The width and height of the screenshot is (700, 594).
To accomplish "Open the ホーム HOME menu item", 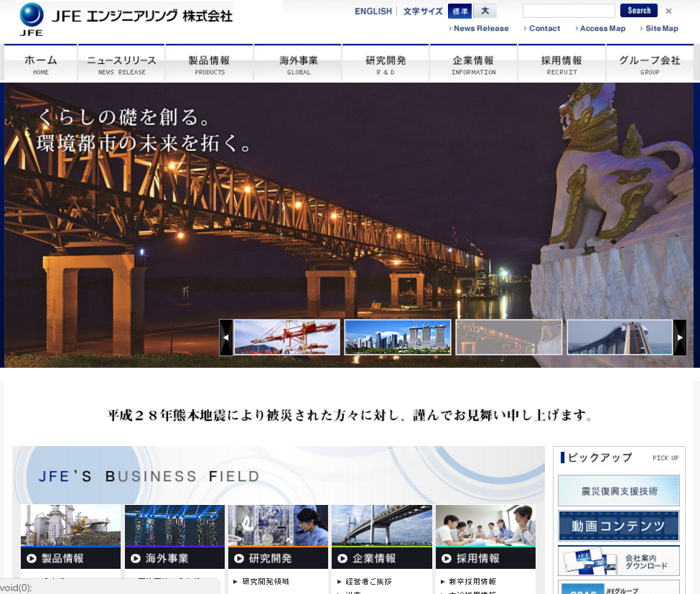I will (x=41, y=64).
